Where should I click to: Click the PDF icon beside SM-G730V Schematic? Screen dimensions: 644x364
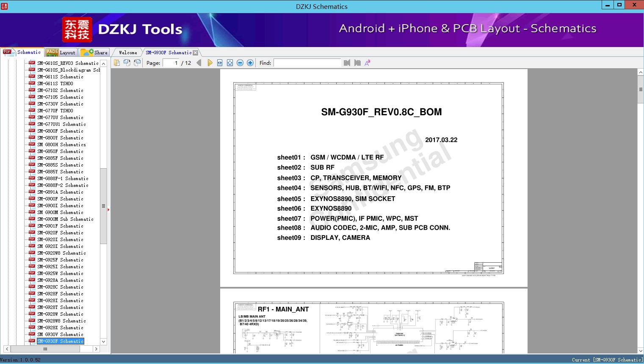click(x=32, y=103)
